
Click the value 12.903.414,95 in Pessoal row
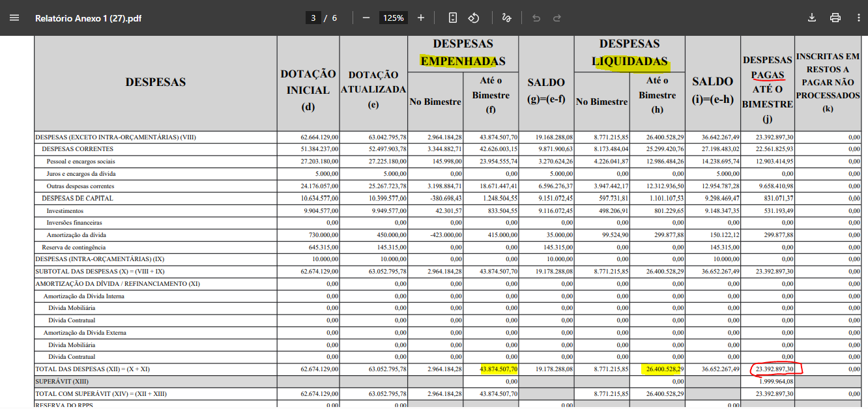tap(774, 162)
